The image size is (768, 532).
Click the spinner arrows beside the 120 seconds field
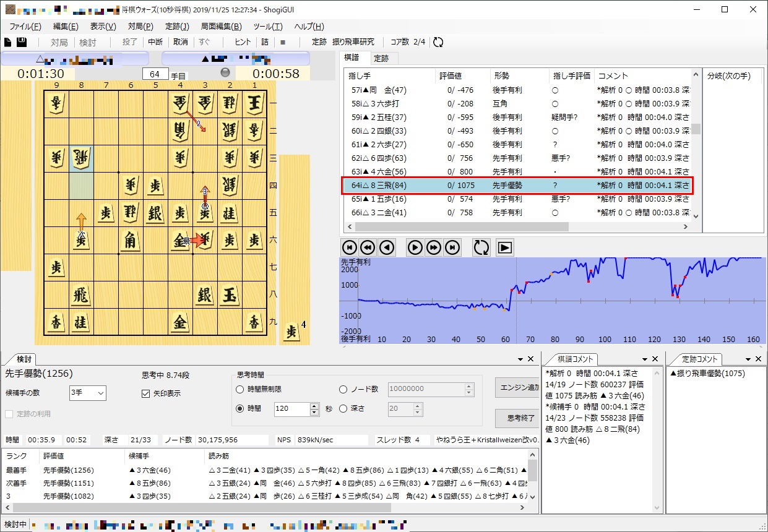[314, 409]
